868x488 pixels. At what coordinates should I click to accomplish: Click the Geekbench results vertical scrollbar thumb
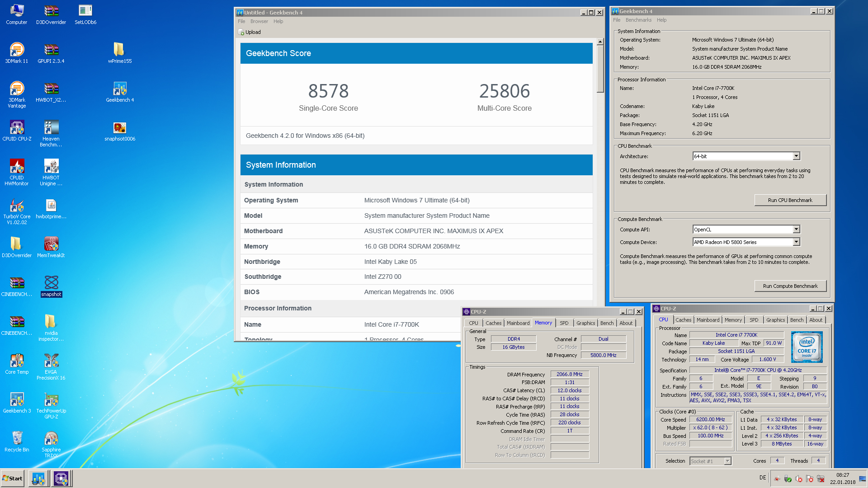(x=600, y=69)
